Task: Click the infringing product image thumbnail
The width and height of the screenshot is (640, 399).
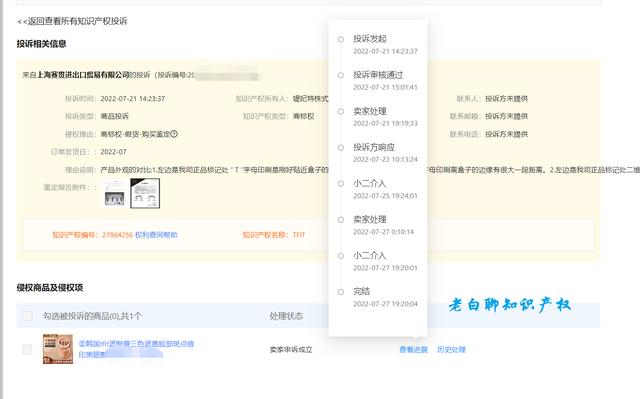Action: 58,349
